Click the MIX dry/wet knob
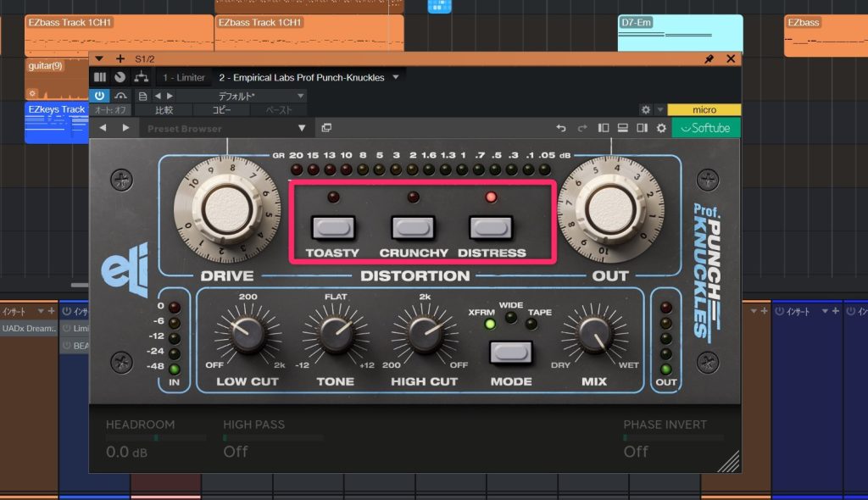 [x=593, y=336]
